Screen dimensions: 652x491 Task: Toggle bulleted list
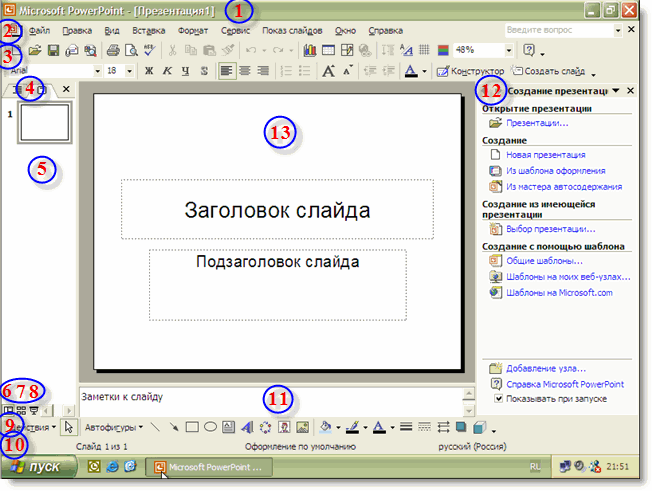304,71
